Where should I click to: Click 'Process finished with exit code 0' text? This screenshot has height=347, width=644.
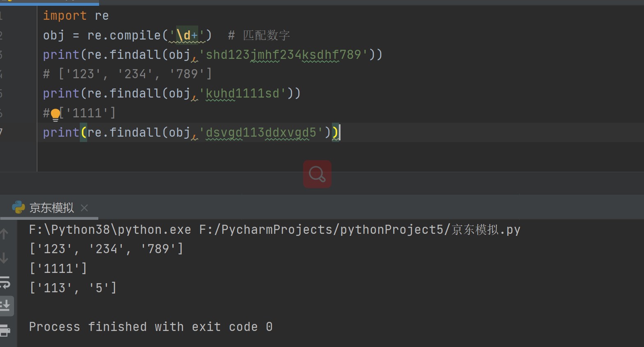pos(151,327)
